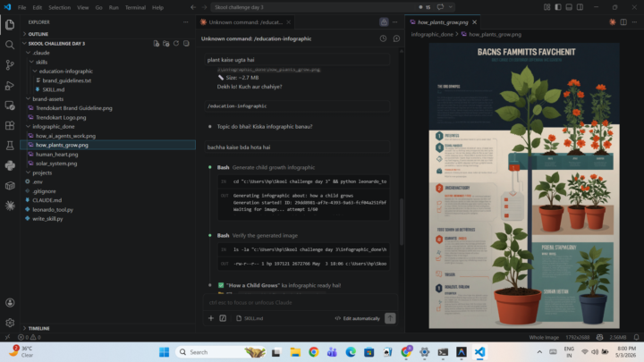Click infographic_done in breadcrumb
The width and height of the screenshot is (644, 362).
pyautogui.click(x=432, y=35)
